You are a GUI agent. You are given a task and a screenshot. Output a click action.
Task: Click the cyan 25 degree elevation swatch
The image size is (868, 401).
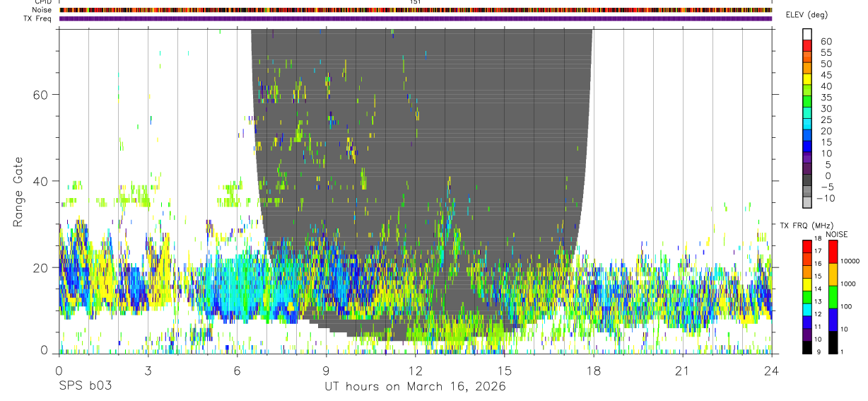pos(807,124)
